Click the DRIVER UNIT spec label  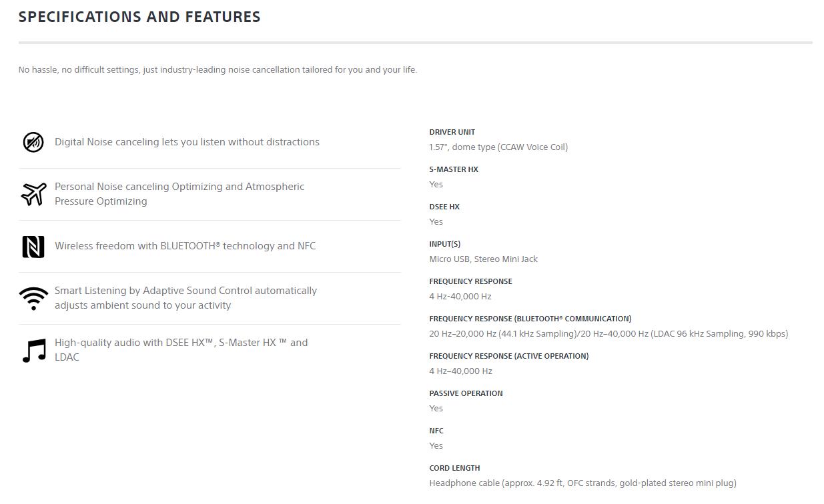pyautogui.click(x=452, y=132)
